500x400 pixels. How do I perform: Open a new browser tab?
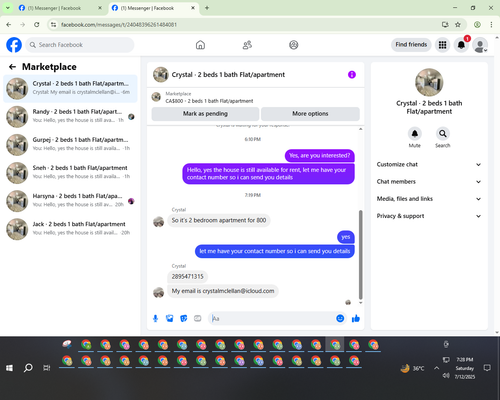207,8
